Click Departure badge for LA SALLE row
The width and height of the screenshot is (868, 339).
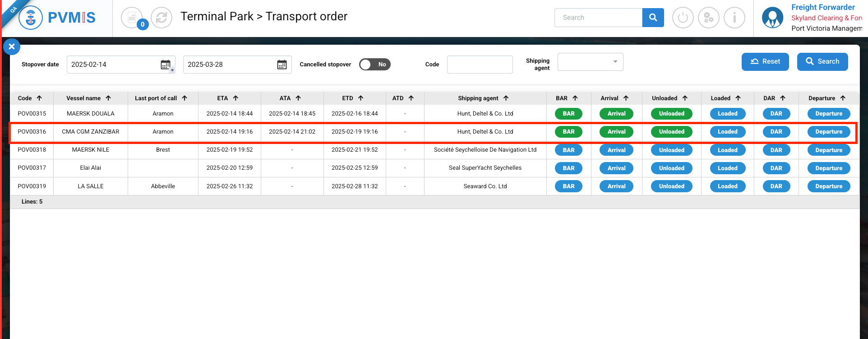point(828,186)
